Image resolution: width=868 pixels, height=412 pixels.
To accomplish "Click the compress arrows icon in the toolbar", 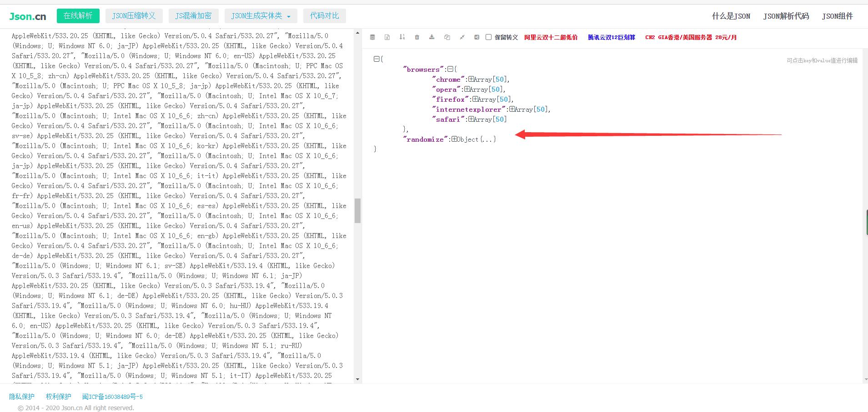I will click(x=462, y=37).
